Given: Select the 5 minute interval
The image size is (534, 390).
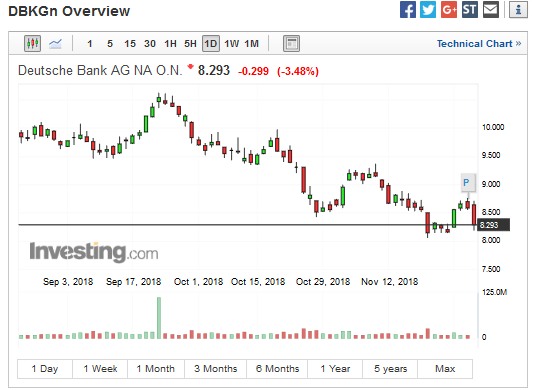Looking at the screenshot, I should [110, 44].
